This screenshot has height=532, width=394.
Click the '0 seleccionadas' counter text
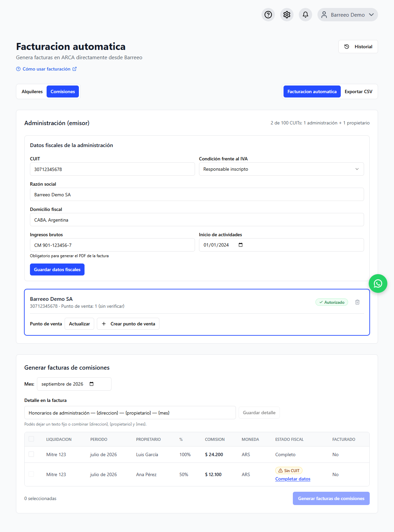(x=40, y=498)
